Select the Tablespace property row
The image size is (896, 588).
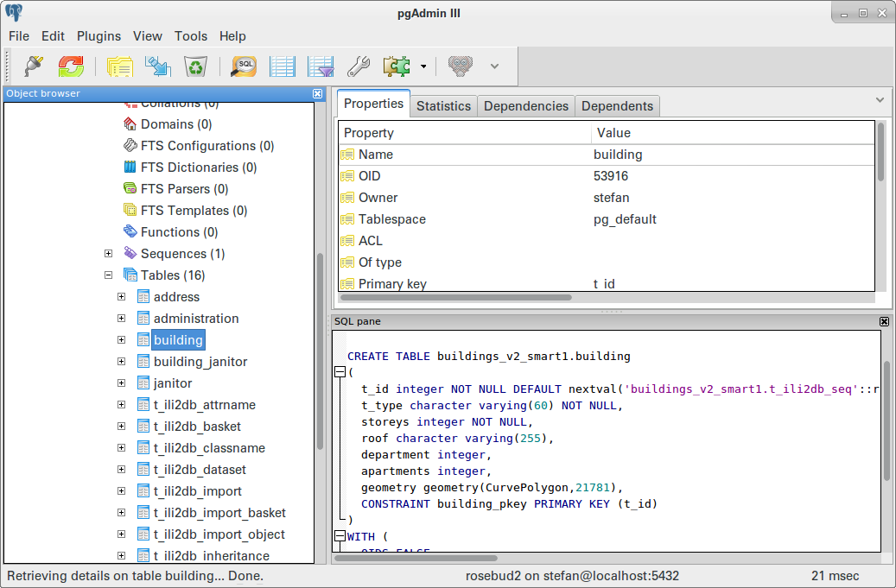tap(607, 220)
